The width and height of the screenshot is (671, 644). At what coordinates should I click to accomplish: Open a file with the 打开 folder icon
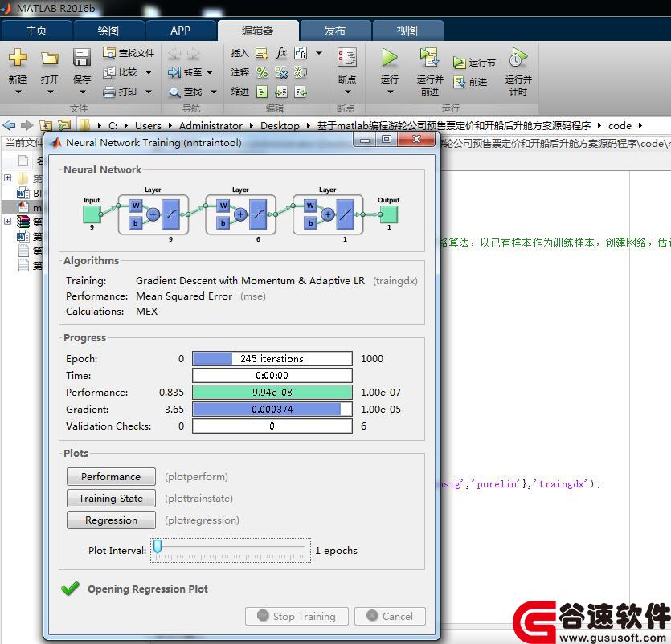(50, 57)
